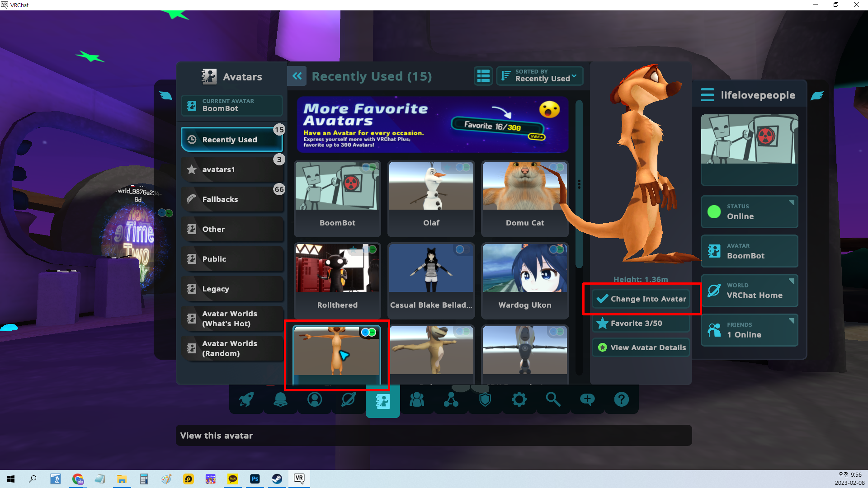This screenshot has height=488, width=868.
Task: Open the Avatar BoomBot panel
Action: 750,251
